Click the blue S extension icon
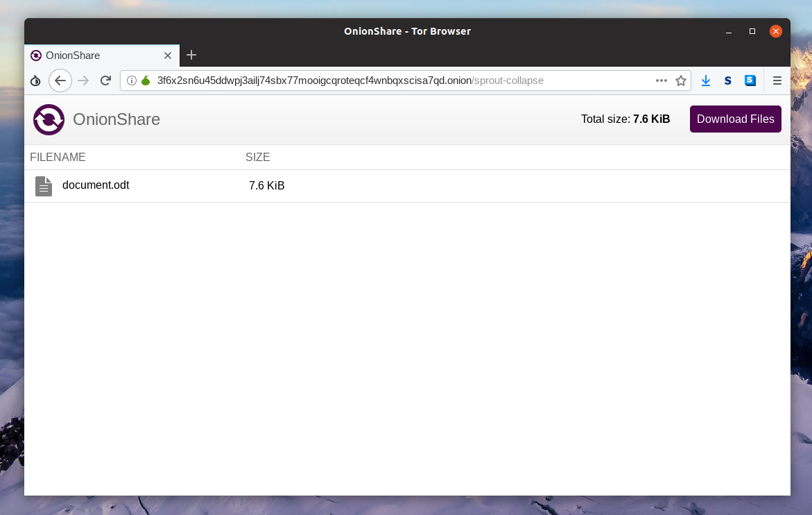The height and width of the screenshot is (515, 812). [750, 81]
